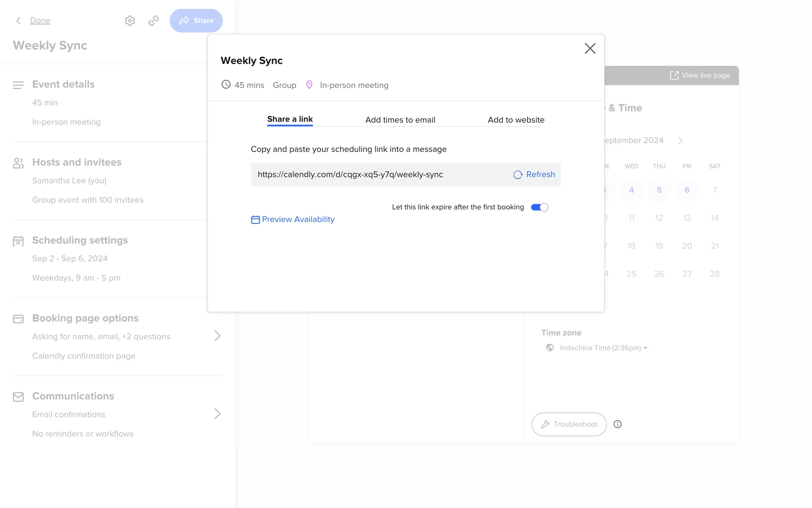Click the Refresh link icon
The width and height of the screenshot is (812, 508).
518,175
